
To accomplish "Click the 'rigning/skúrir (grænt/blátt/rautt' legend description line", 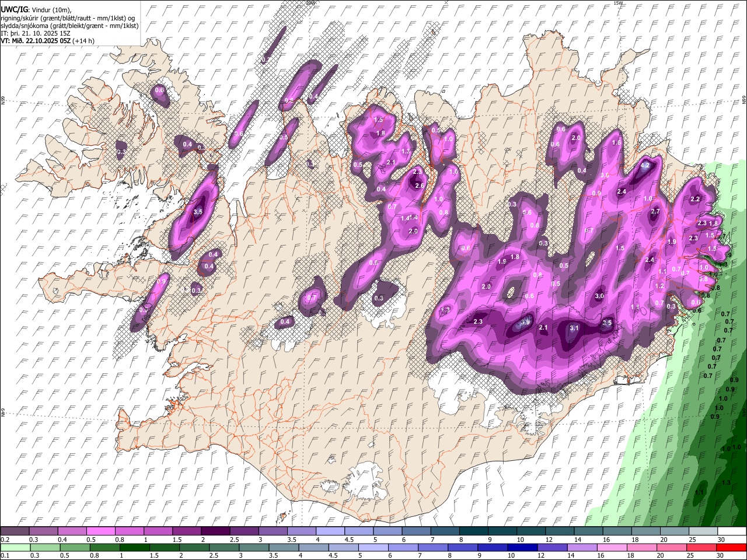I will coord(67,18).
